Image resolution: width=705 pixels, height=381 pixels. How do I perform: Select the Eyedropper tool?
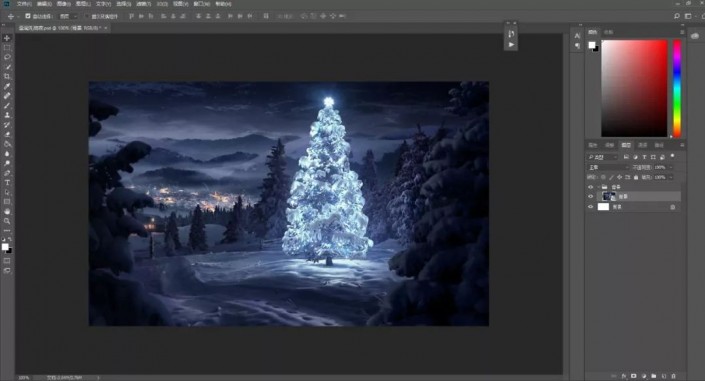click(x=7, y=86)
